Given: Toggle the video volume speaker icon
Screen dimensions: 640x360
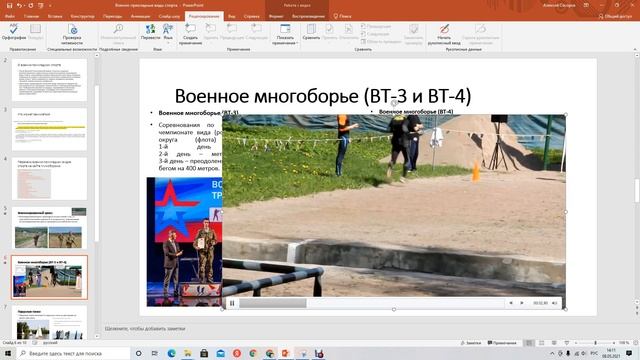Looking at the screenshot, I should tap(555, 303).
